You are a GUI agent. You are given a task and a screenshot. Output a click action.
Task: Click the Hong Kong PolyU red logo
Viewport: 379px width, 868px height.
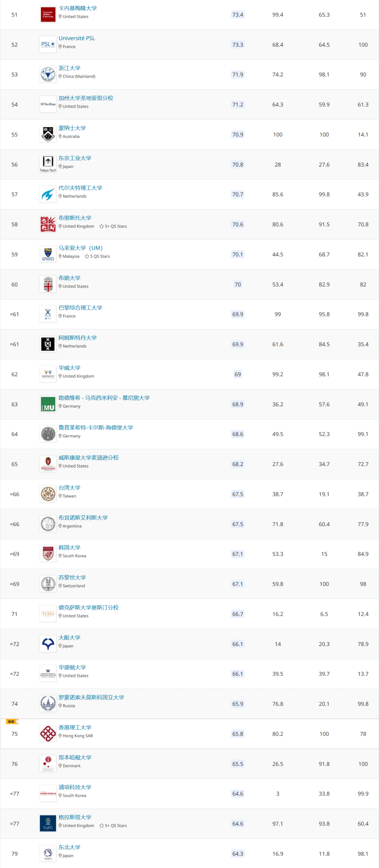(x=48, y=734)
